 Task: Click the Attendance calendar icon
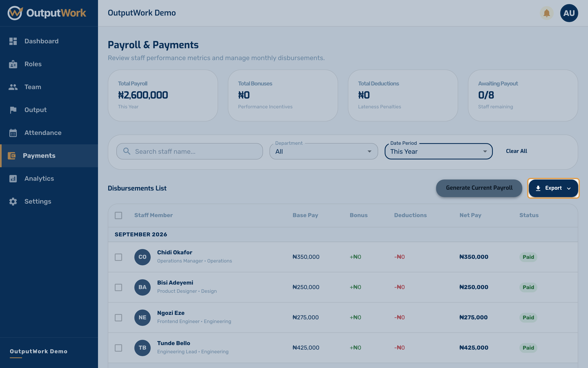pyautogui.click(x=13, y=133)
